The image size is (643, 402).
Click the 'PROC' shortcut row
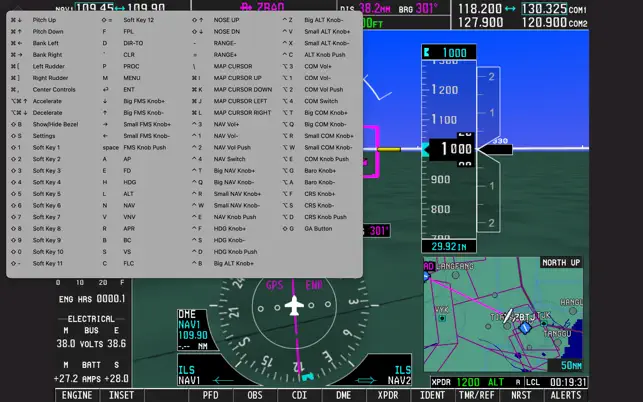click(x=121, y=66)
